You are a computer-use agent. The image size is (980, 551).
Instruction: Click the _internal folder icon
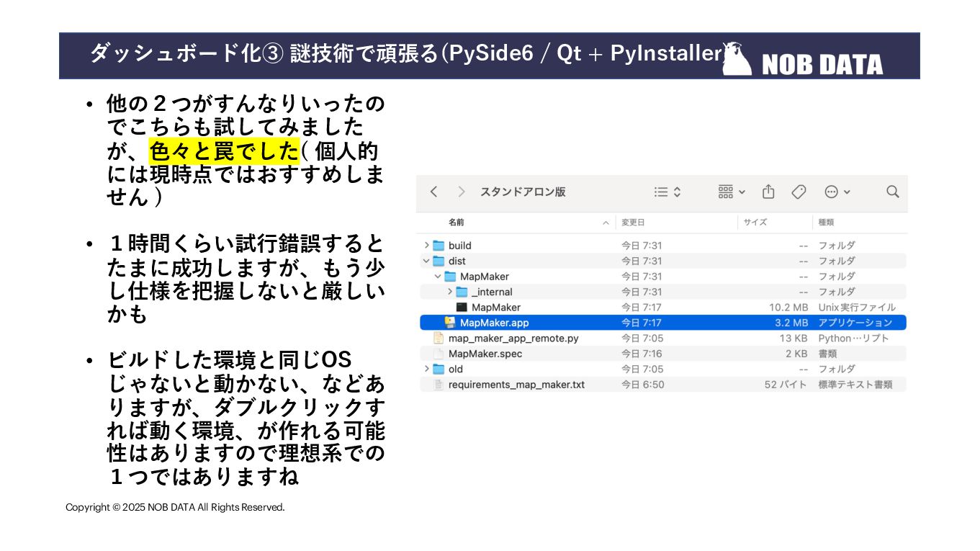(x=462, y=292)
